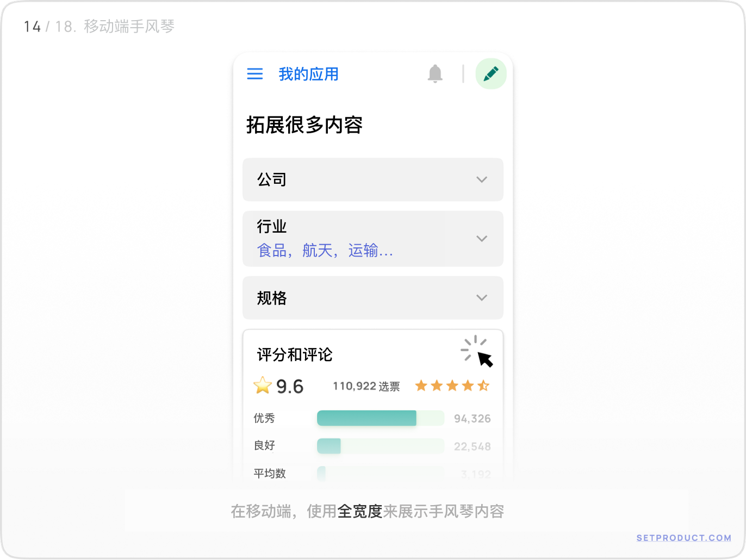
Task: Open the SETPRODUCT.COM link
Action: (684, 538)
